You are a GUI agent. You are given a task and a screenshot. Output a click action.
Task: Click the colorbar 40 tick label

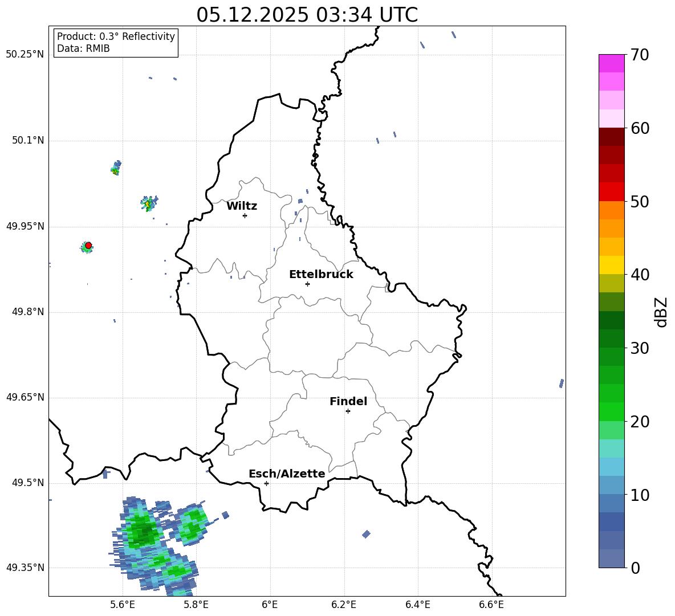[640, 275]
